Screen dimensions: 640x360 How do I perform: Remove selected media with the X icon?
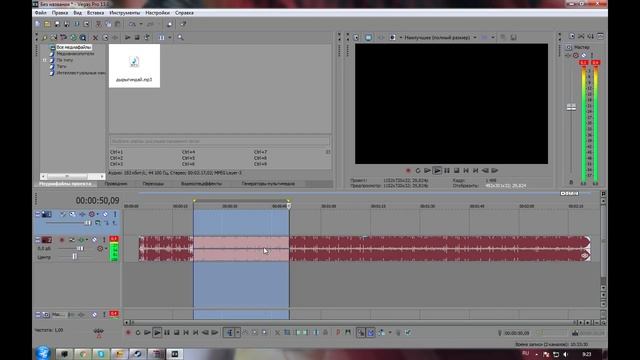pos(95,38)
